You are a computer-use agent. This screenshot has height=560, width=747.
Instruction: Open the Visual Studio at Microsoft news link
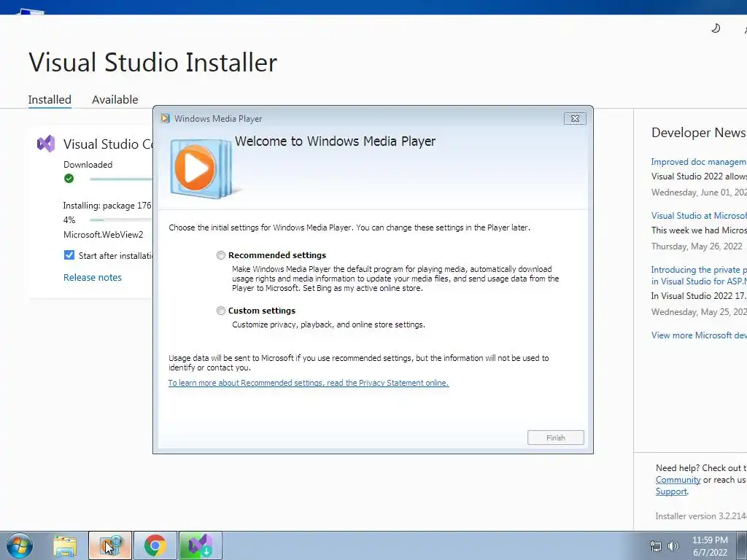click(699, 216)
